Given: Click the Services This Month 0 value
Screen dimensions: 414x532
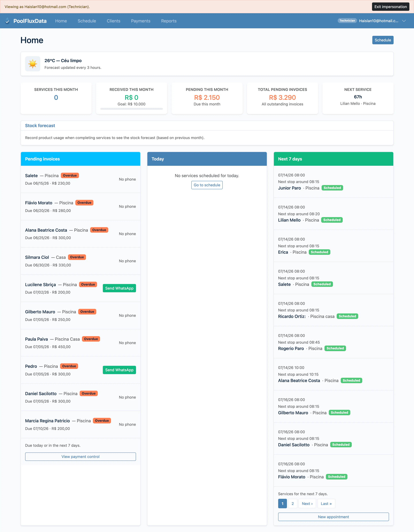Looking at the screenshot, I should (56, 97).
